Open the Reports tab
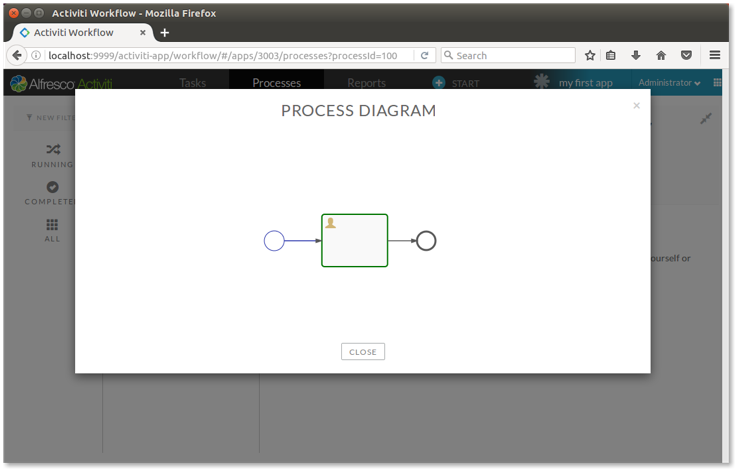The width and height of the screenshot is (735, 469). 367,83
